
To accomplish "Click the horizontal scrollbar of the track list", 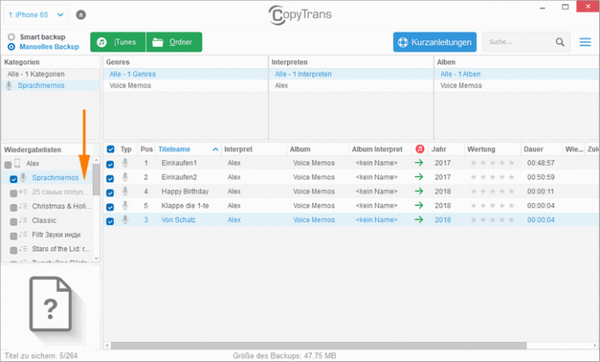I will coord(318,346).
